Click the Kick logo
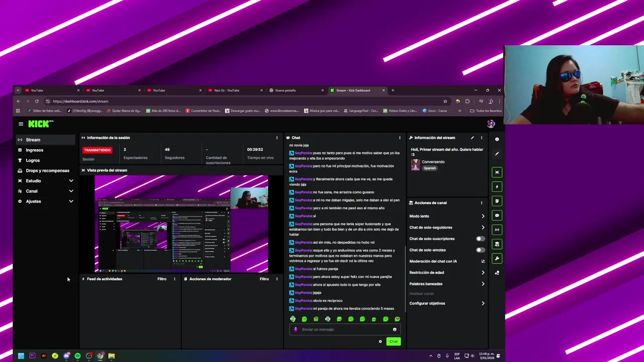The height and width of the screenshot is (362, 644). point(40,124)
